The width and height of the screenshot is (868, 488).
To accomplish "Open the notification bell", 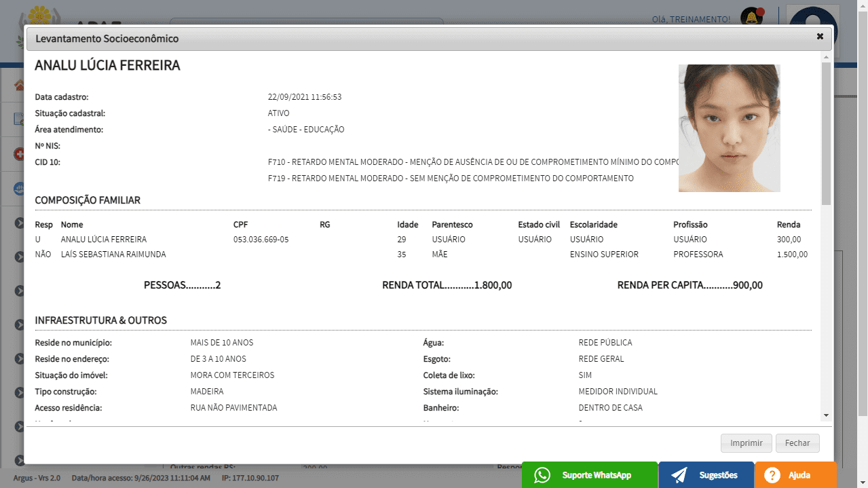I will click(751, 16).
